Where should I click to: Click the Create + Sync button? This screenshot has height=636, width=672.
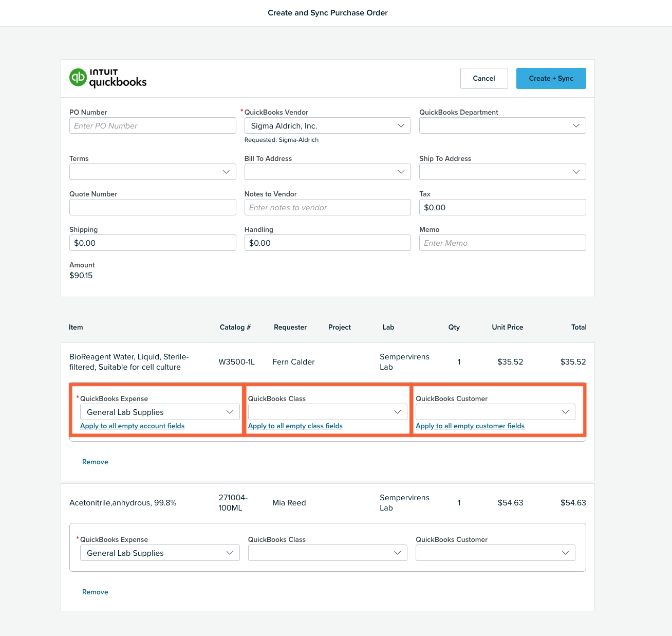pyautogui.click(x=551, y=78)
